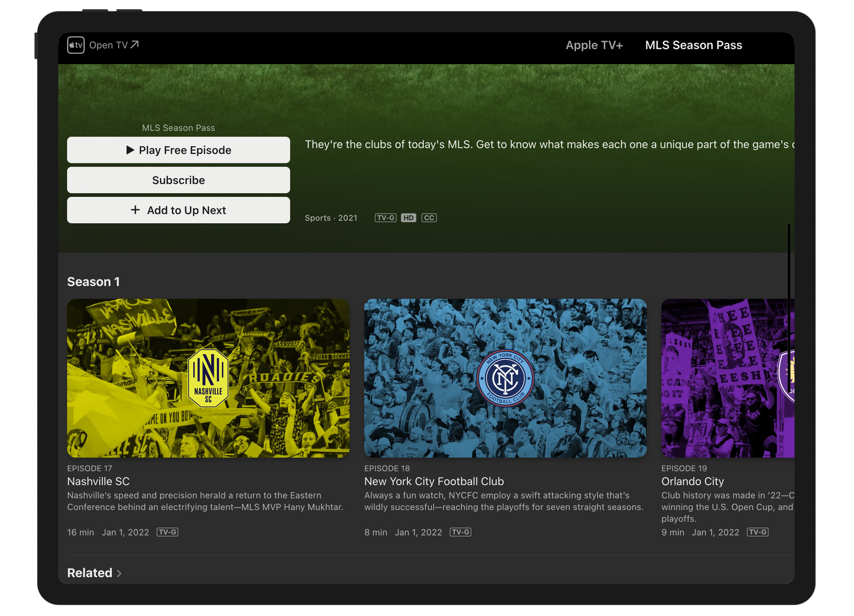The image size is (854, 616).
Task: Open the Open TV link
Action: coord(108,45)
